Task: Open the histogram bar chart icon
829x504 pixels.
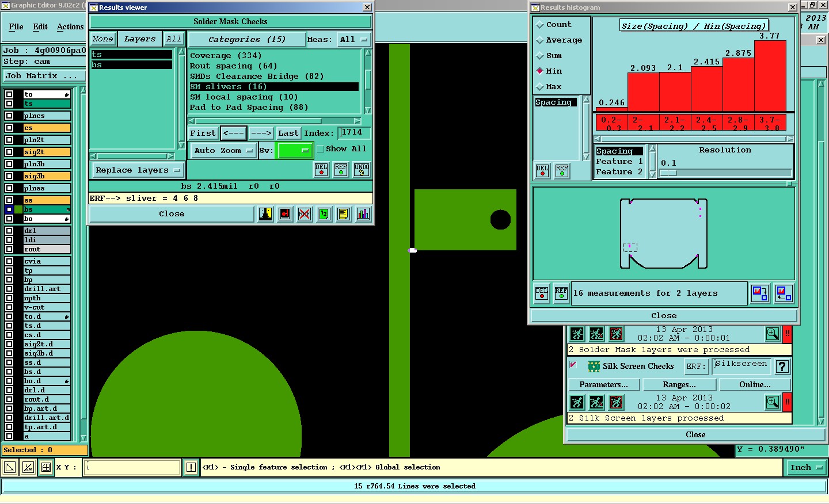Action: point(363,214)
